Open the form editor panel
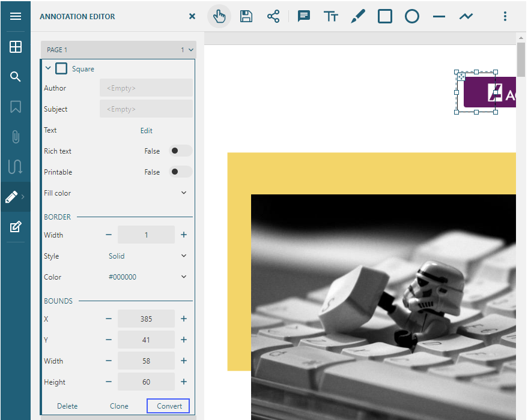Image resolution: width=528 pixels, height=420 pixels. [x=16, y=227]
